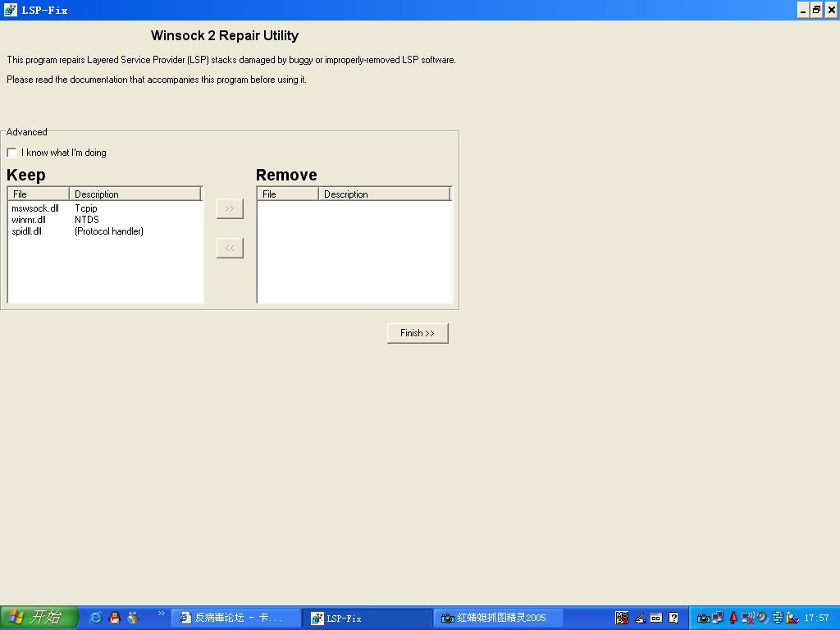This screenshot has height=630, width=840.
Task: Click the File column header in Keep list
Action: point(39,194)
